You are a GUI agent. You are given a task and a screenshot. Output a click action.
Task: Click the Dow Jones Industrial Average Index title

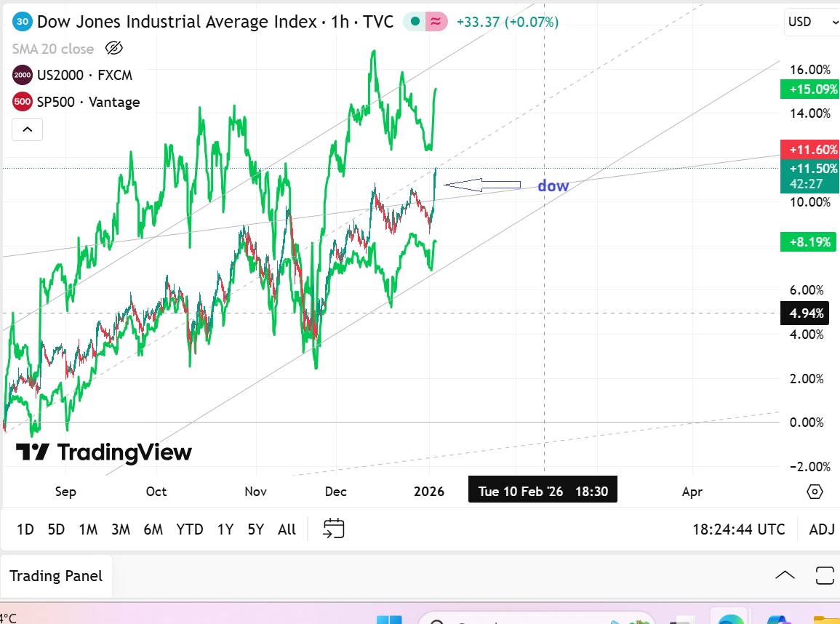177,22
